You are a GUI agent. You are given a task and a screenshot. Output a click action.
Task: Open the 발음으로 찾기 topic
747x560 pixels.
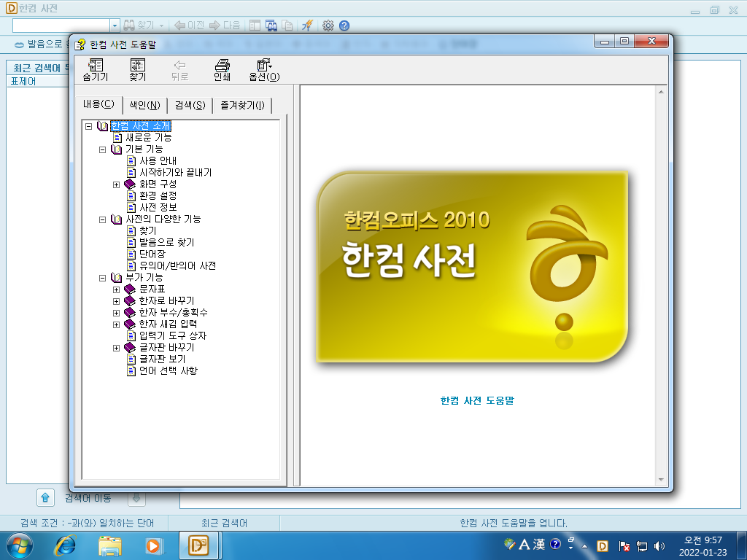tap(166, 242)
